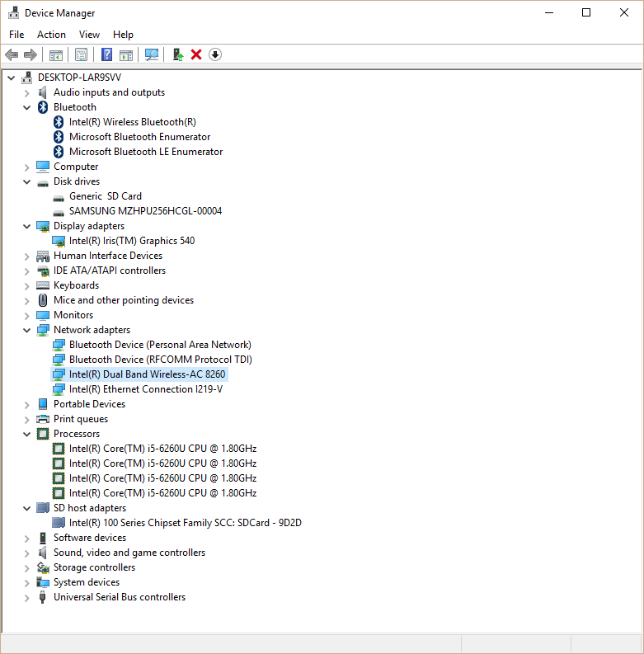Click the blue Help toolbar icon

click(106, 54)
